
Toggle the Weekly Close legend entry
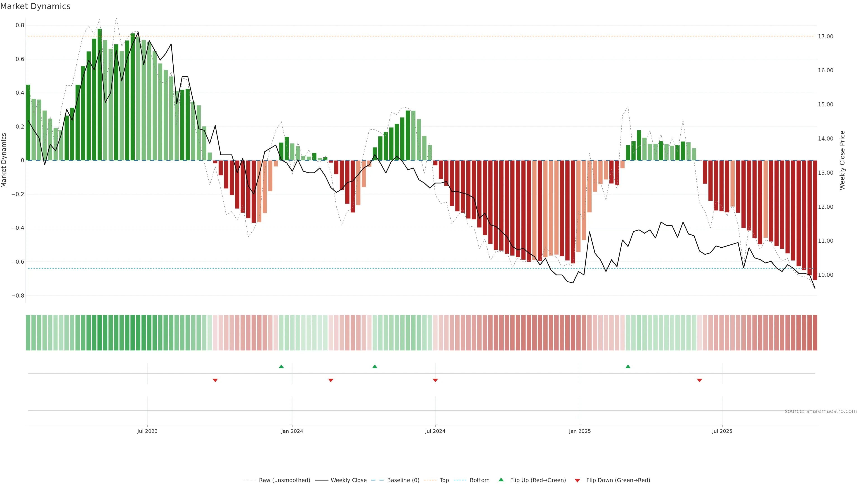coord(348,480)
